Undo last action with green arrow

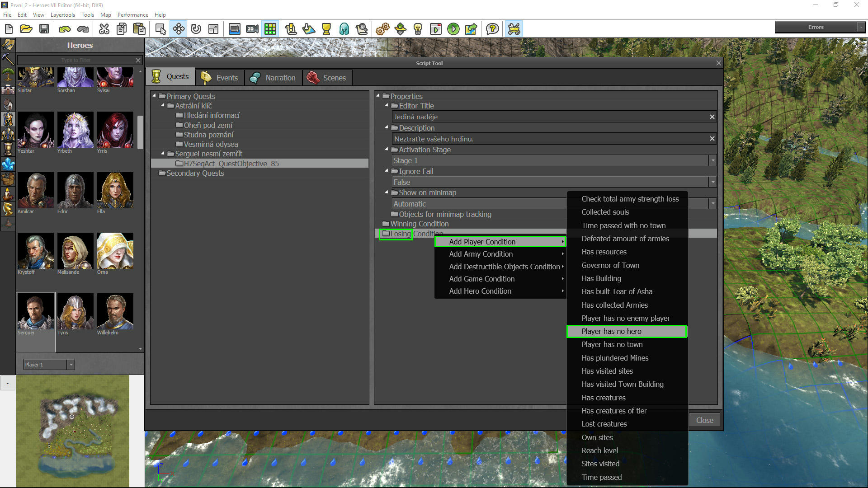(x=65, y=29)
